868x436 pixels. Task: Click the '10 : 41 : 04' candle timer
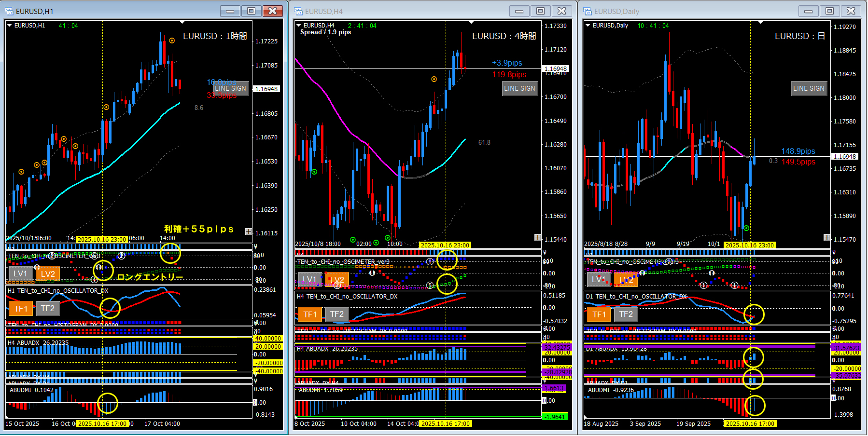[653, 26]
